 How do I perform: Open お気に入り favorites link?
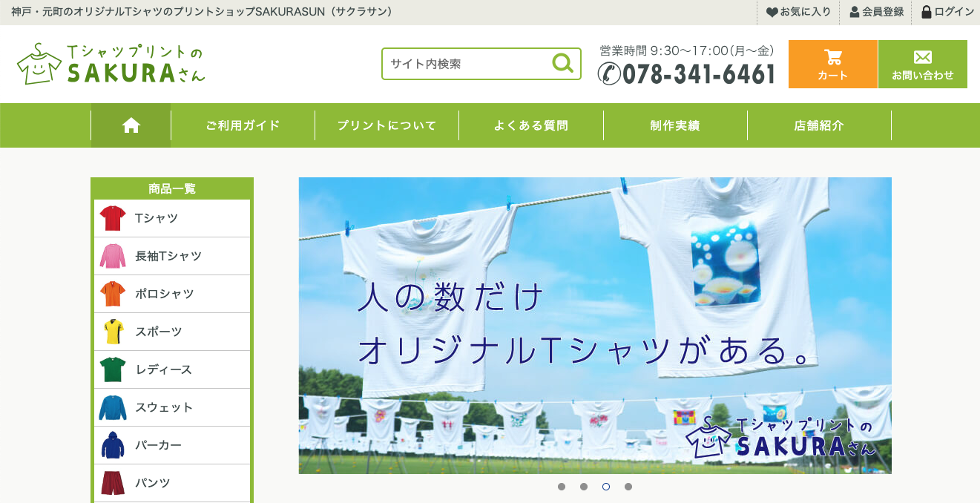point(798,12)
